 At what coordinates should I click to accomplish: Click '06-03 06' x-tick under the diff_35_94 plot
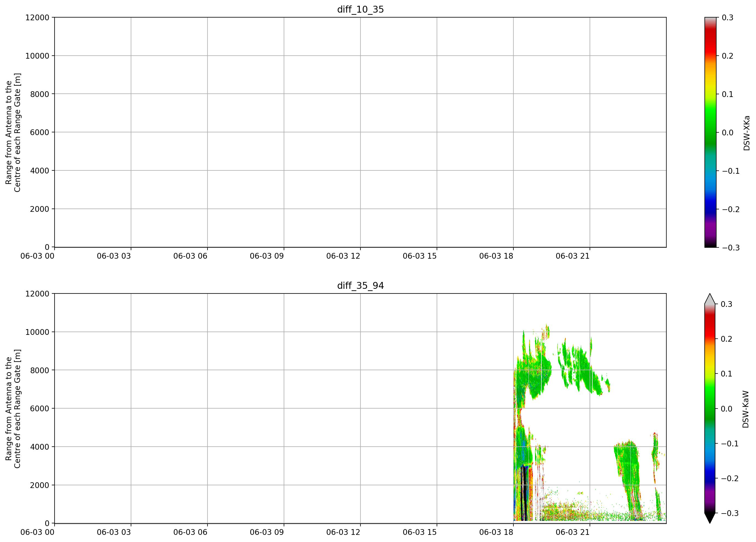[190, 532]
